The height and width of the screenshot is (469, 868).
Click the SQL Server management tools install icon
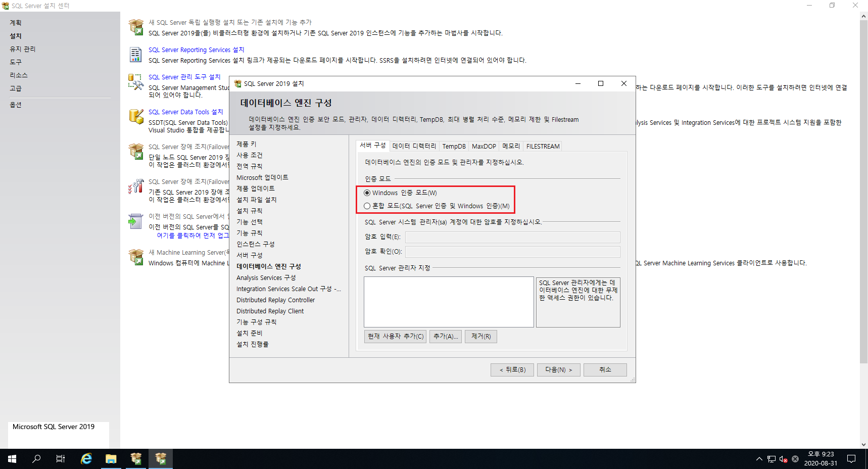click(136, 82)
